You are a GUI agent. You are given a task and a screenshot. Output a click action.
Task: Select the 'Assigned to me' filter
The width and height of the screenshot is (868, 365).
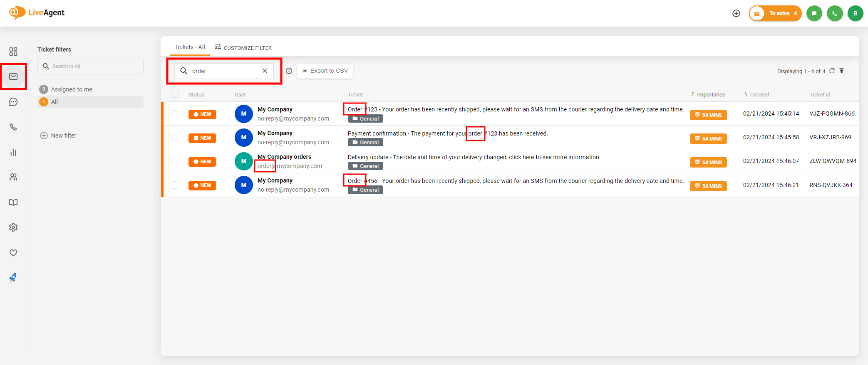pos(72,89)
